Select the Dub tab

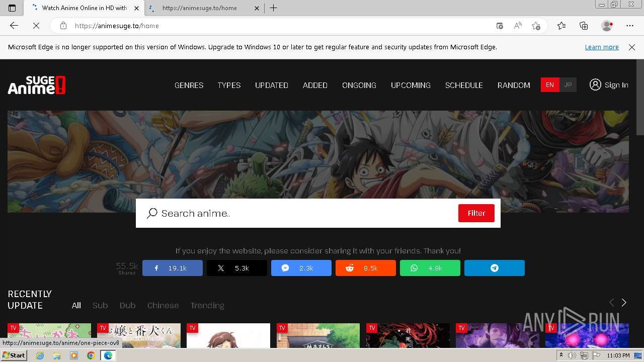tap(127, 305)
